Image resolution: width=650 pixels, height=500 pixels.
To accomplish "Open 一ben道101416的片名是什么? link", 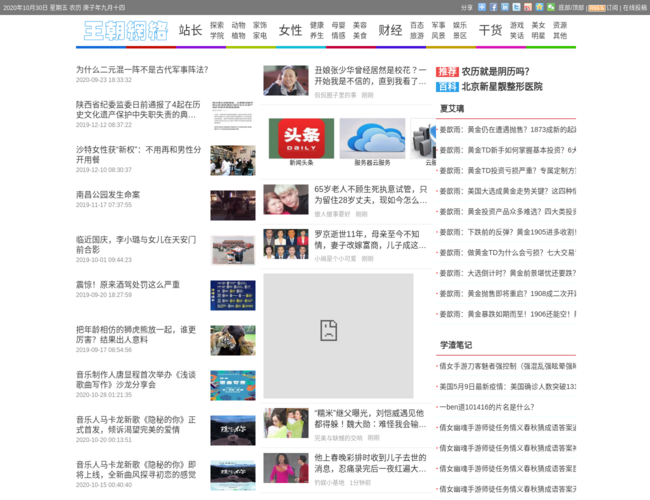I will tap(487, 407).
